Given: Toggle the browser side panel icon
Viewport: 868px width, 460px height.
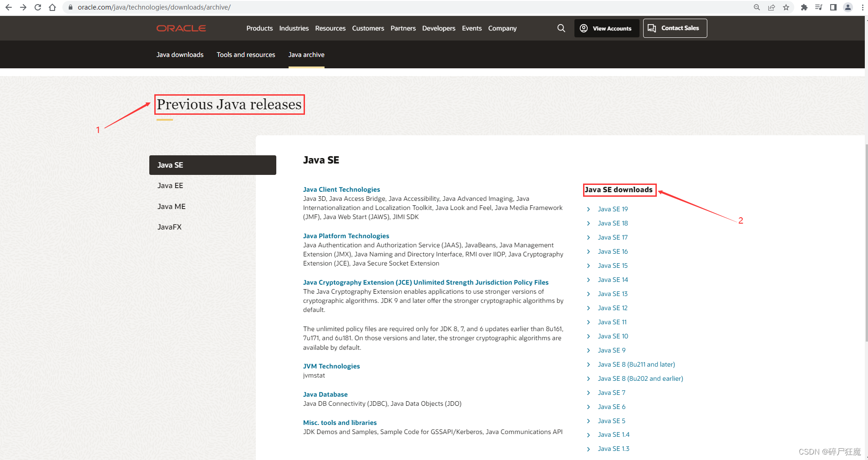Looking at the screenshot, I should pyautogui.click(x=833, y=7).
